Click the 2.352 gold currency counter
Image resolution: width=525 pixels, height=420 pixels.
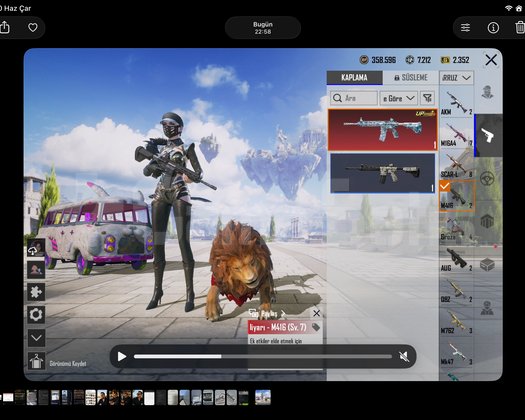[455, 60]
